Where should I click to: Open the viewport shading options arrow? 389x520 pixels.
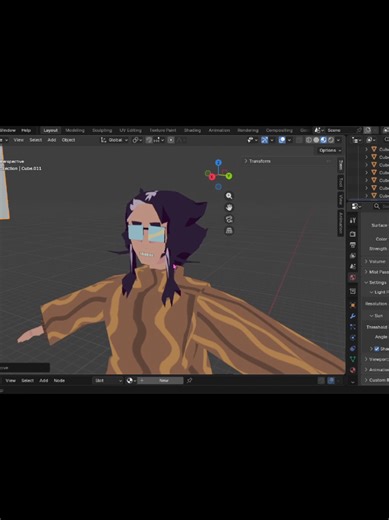pos(339,140)
